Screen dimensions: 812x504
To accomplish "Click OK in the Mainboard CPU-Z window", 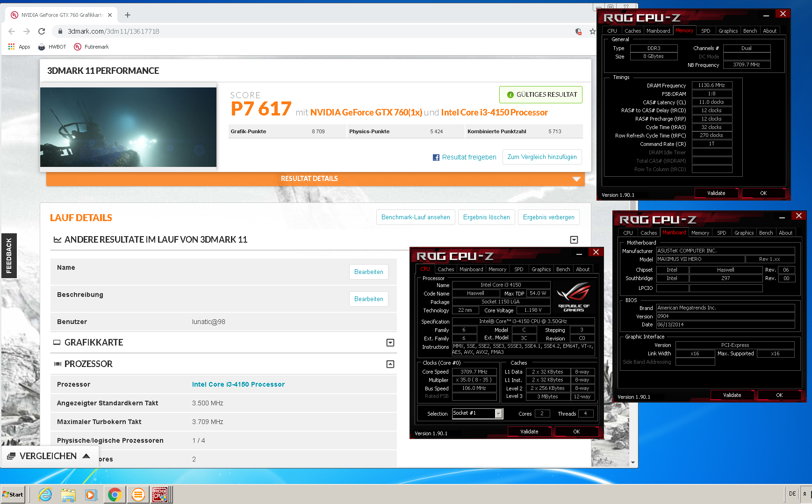I will tap(779, 395).
